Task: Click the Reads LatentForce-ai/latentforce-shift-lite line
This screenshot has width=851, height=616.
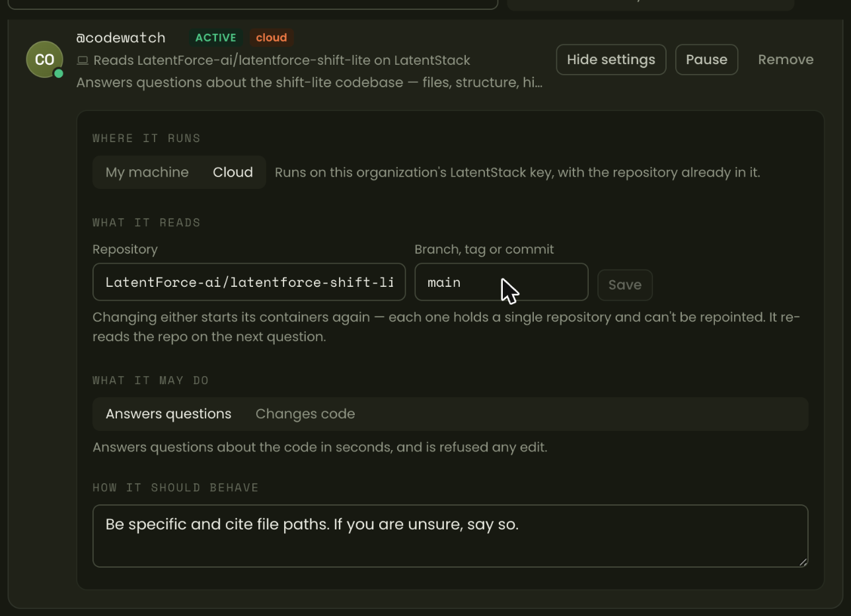Action: [x=281, y=61]
